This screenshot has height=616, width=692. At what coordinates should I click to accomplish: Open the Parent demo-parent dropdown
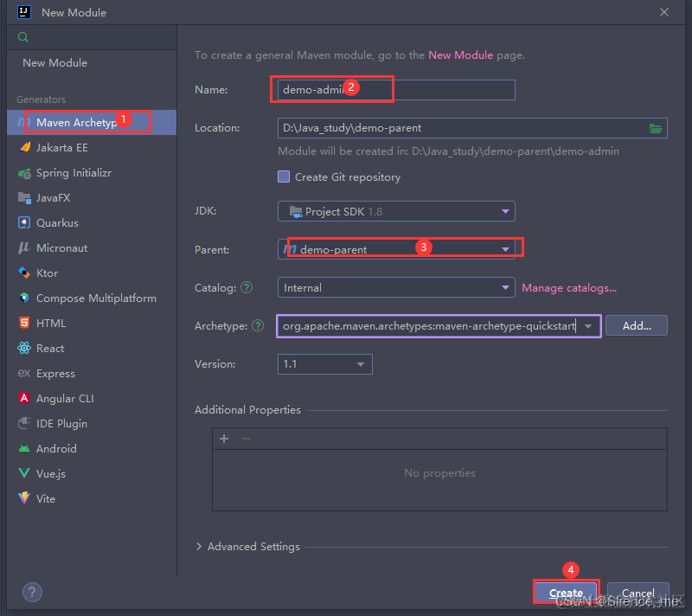tap(396, 249)
